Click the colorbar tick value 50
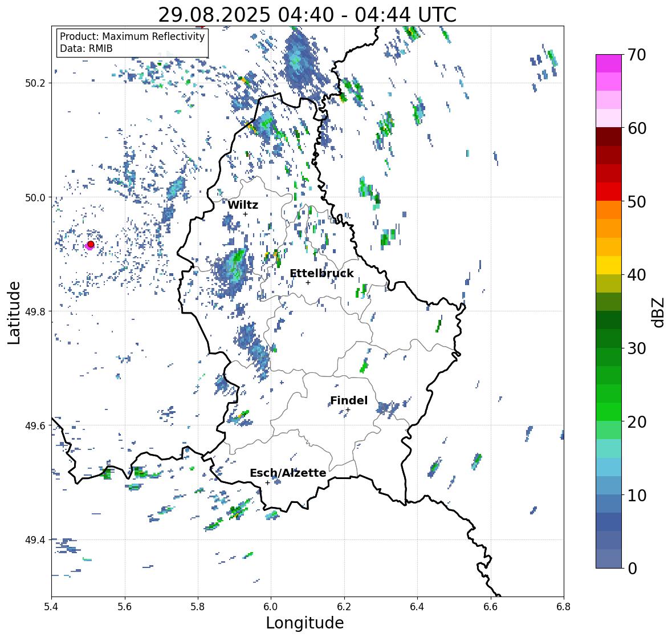The image size is (672, 637). [x=637, y=201]
